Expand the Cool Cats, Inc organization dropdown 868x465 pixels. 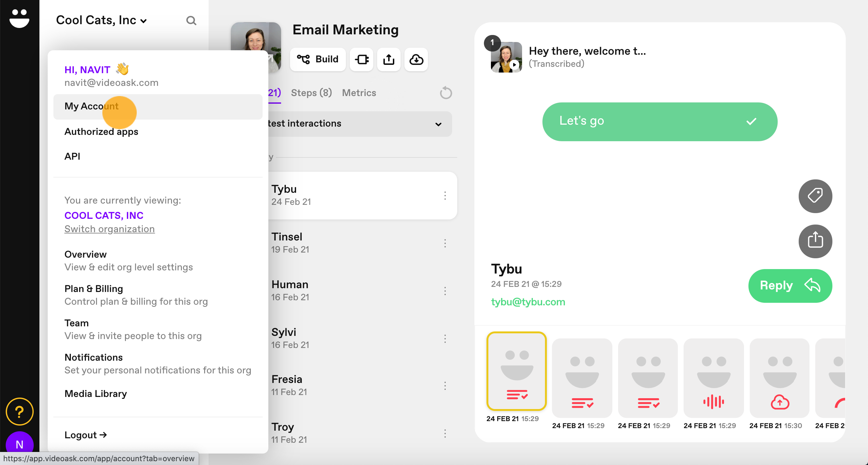coord(101,21)
